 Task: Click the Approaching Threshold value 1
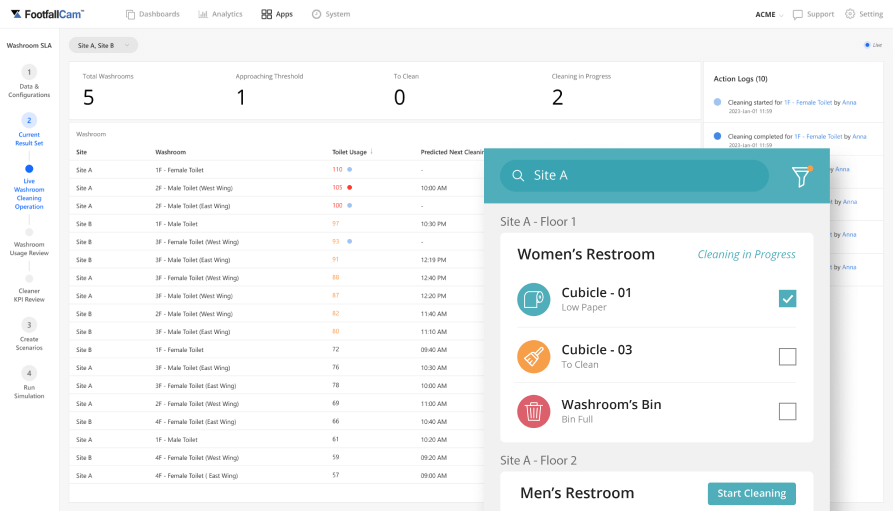click(241, 97)
